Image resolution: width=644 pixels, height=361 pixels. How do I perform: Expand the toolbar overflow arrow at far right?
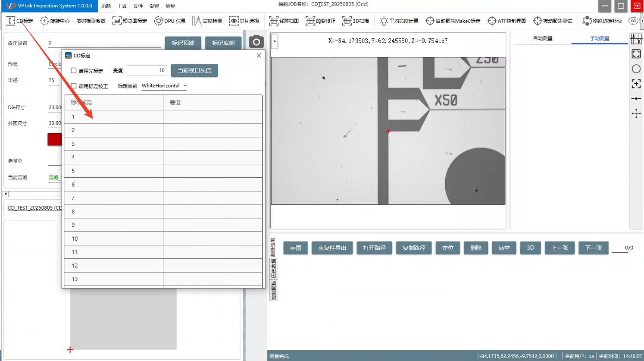click(641, 21)
